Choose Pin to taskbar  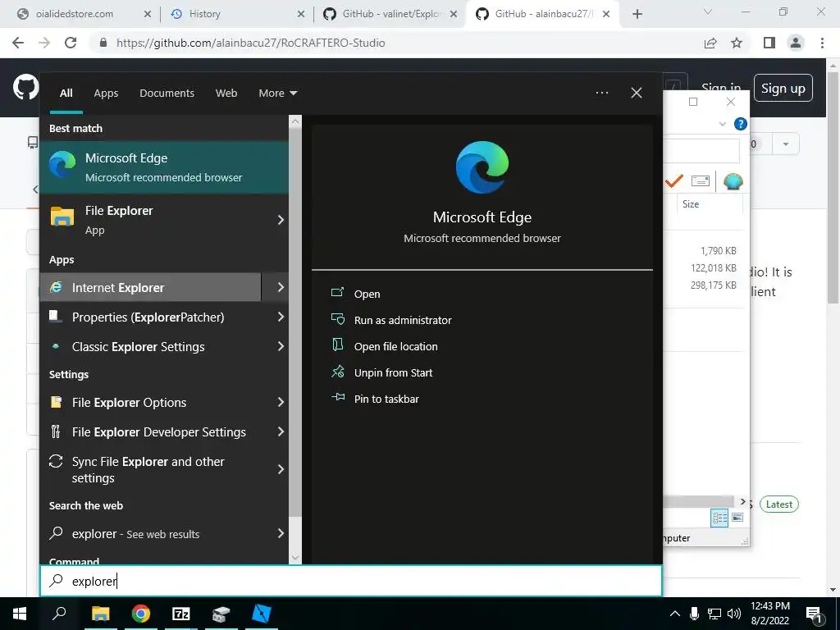[386, 399]
